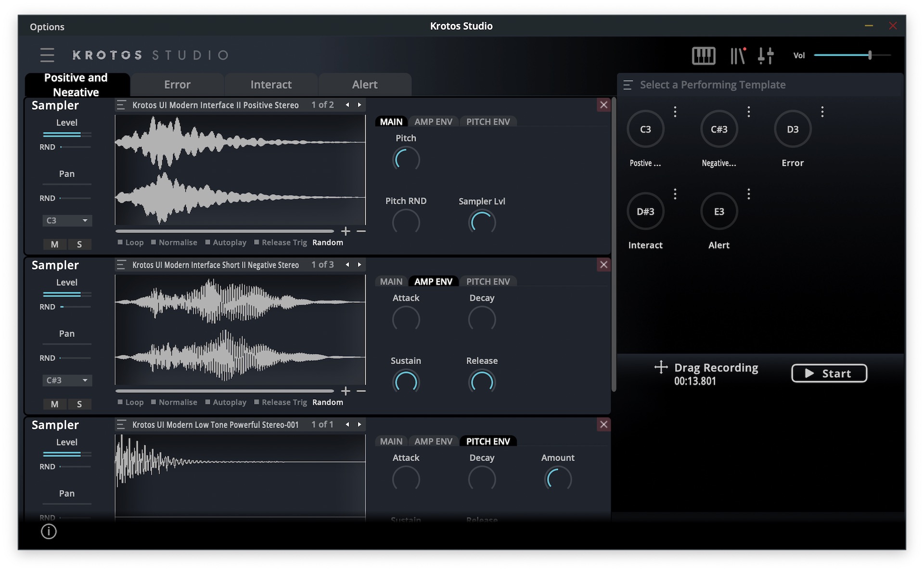Open the library browser icon
The height and width of the screenshot is (571, 924).
coord(737,55)
